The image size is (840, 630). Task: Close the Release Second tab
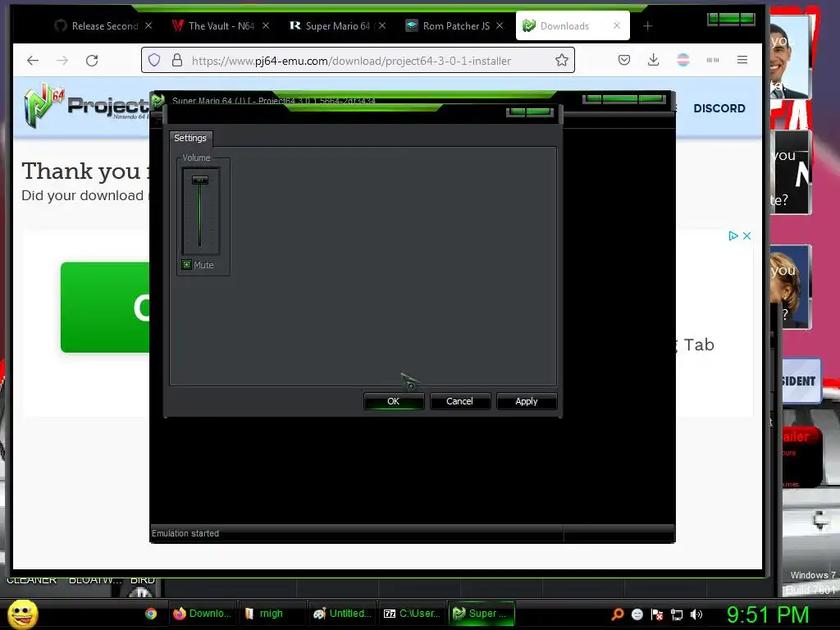point(148,25)
